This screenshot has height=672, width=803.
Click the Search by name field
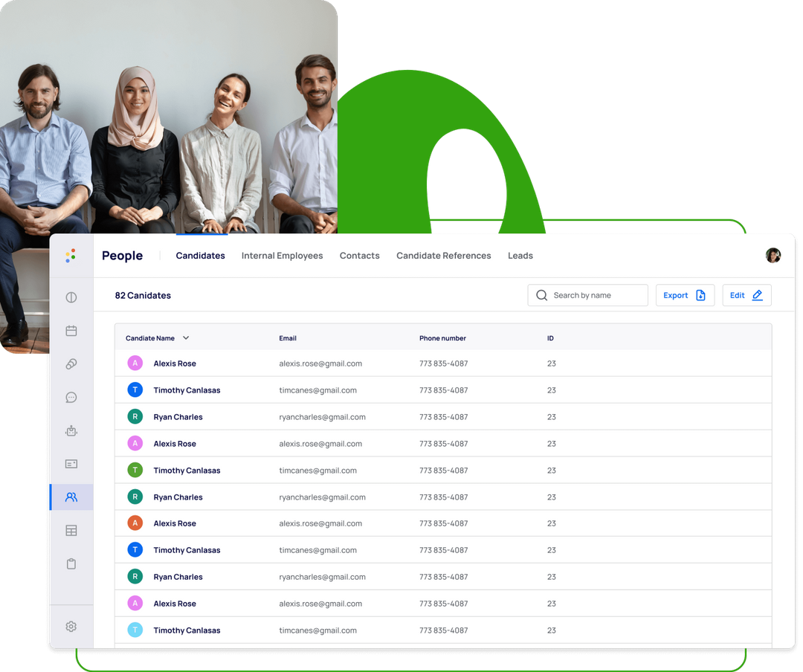point(587,295)
